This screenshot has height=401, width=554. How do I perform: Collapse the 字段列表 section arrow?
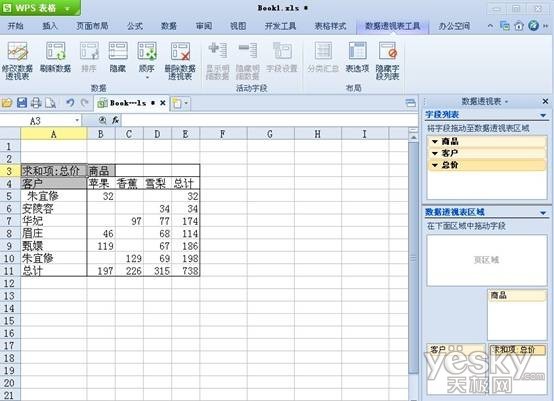point(543,115)
